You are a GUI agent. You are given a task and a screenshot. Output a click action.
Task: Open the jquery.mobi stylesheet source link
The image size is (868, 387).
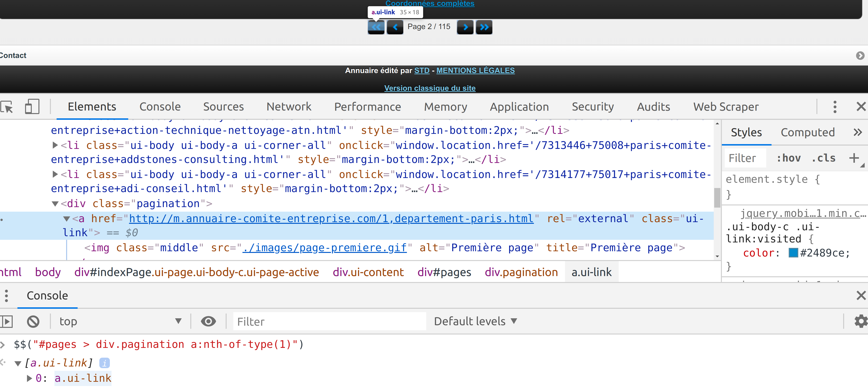point(803,213)
